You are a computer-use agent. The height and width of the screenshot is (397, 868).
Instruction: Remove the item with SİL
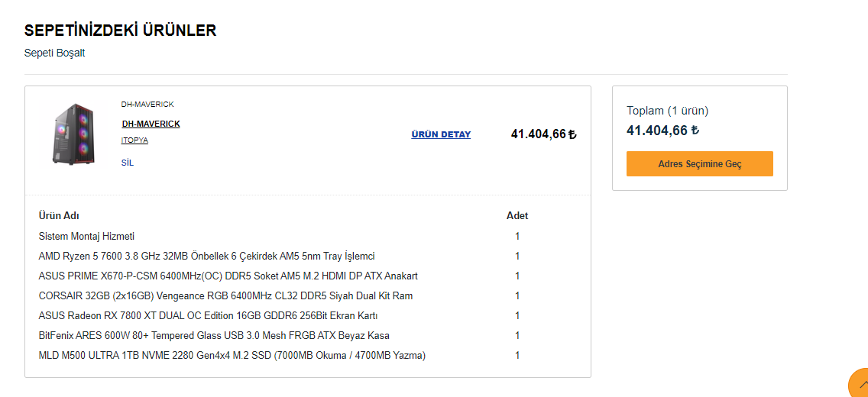(x=128, y=163)
